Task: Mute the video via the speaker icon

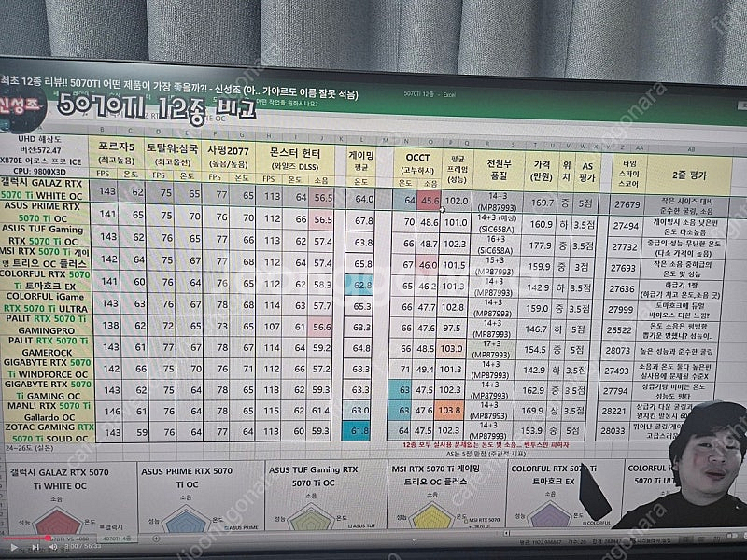Action: tap(53, 547)
